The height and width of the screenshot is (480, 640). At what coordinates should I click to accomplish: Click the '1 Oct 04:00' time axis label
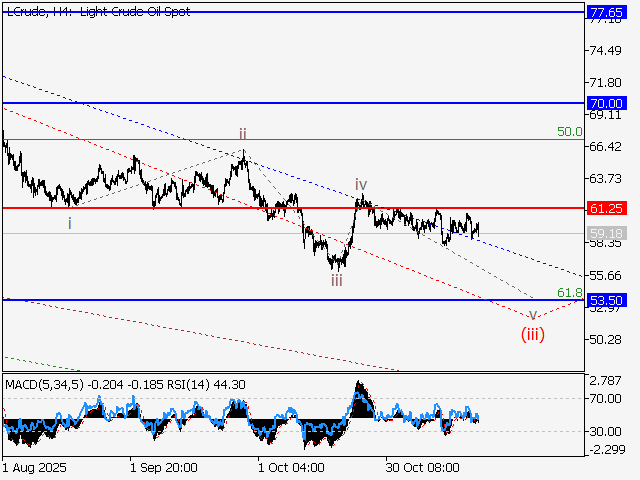(x=290, y=467)
